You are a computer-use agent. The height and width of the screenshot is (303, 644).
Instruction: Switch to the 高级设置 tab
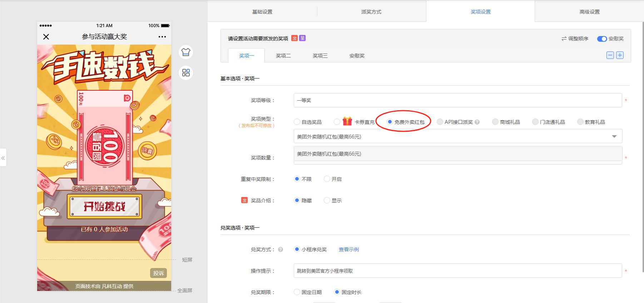589,12
